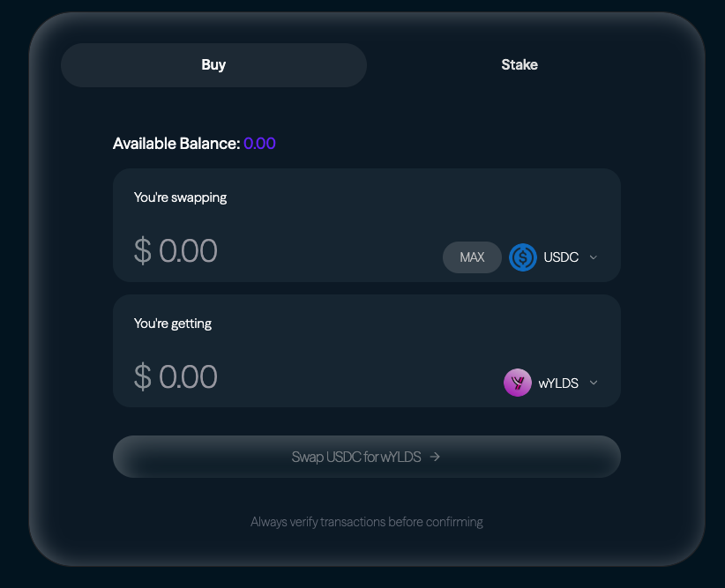Click the purple 0.00 available balance value
The image size is (725, 588).
tap(259, 144)
